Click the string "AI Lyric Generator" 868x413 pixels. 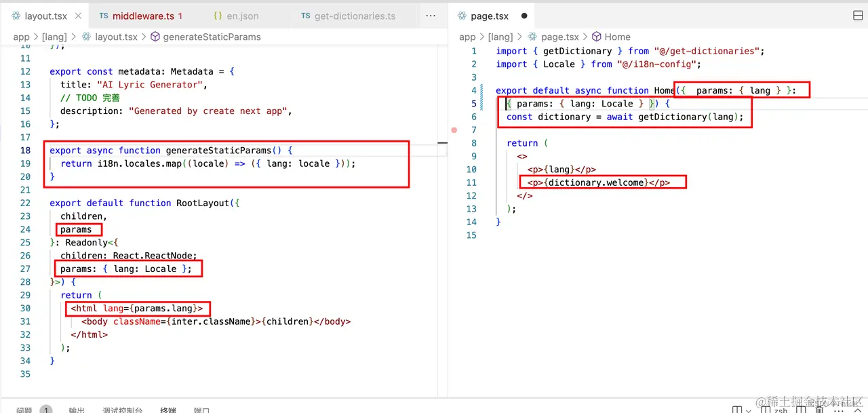click(x=151, y=85)
